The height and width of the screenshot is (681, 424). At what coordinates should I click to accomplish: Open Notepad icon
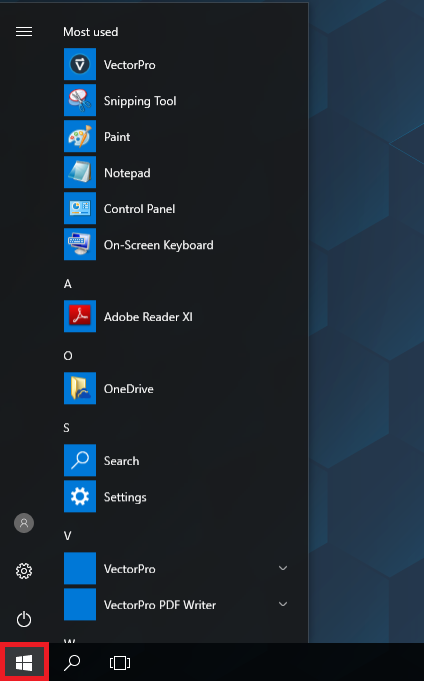pos(80,172)
